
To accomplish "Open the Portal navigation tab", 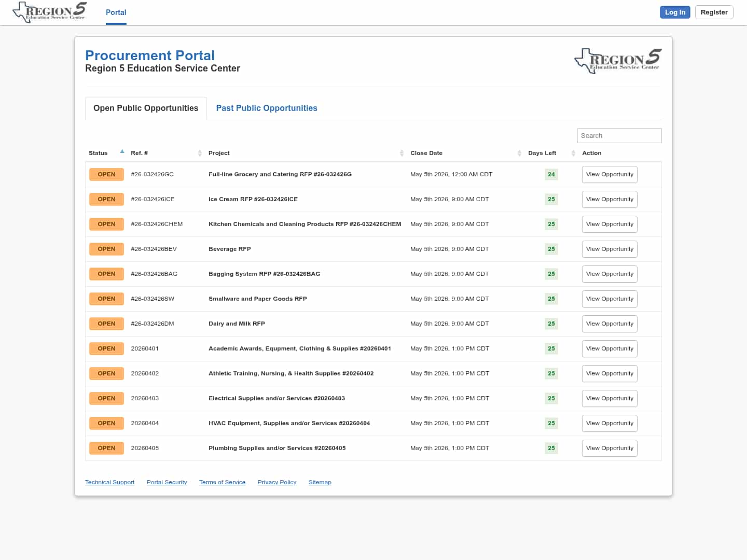I will click(116, 12).
